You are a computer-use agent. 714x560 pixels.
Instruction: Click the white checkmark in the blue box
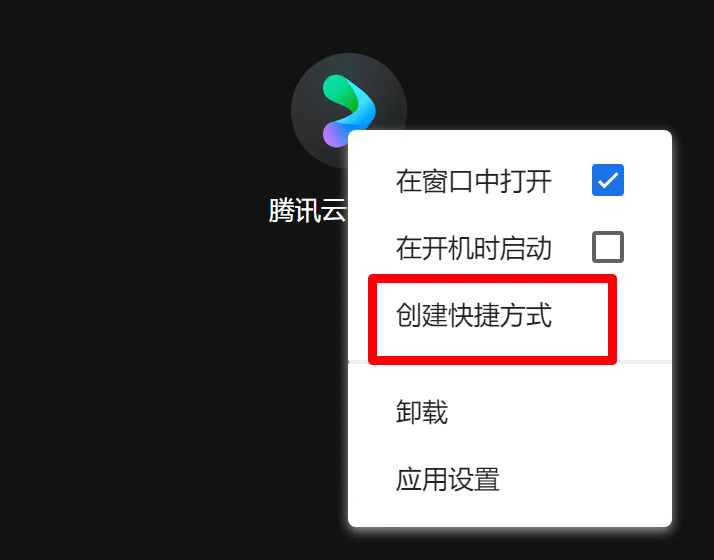click(608, 180)
